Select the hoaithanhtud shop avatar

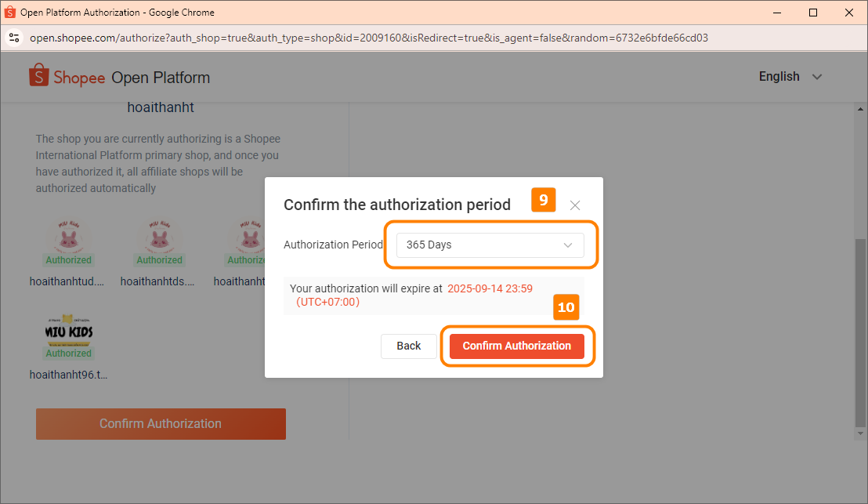click(68, 236)
